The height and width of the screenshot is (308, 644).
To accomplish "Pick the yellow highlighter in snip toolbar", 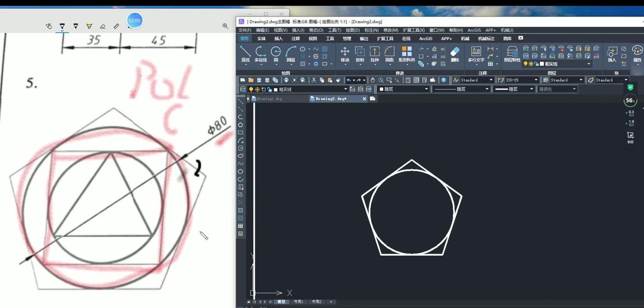I will (89, 26).
